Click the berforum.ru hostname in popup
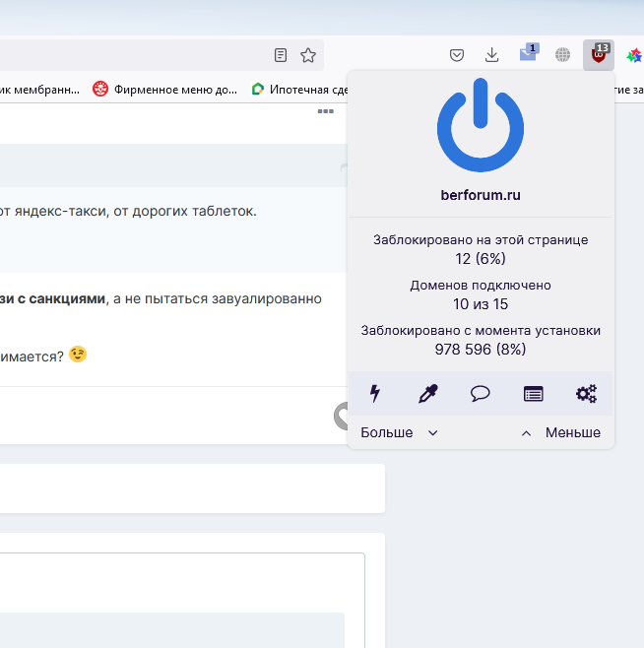Image resolution: width=644 pixels, height=648 pixels. [x=481, y=195]
